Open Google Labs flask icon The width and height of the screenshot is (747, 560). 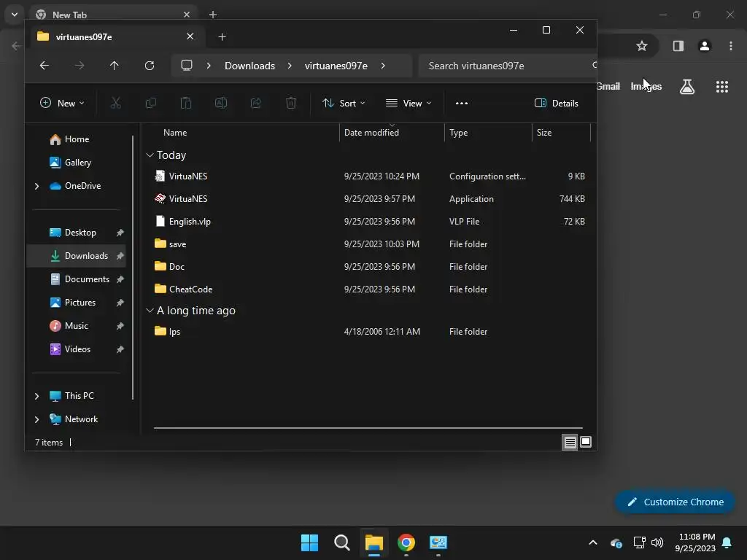(687, 87)
